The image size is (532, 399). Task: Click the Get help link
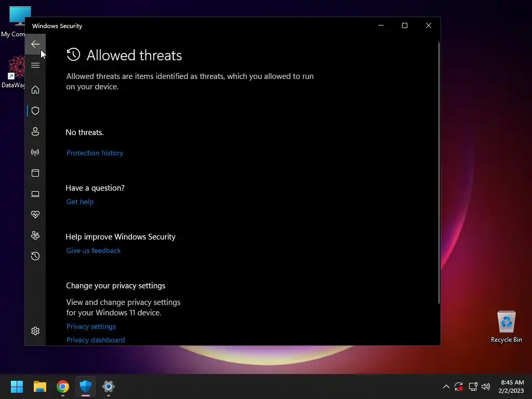click(x=80, y=202)
